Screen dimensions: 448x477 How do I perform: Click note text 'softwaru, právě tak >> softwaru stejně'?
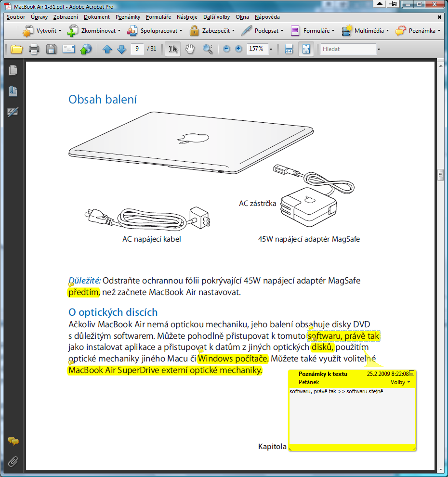336,391
